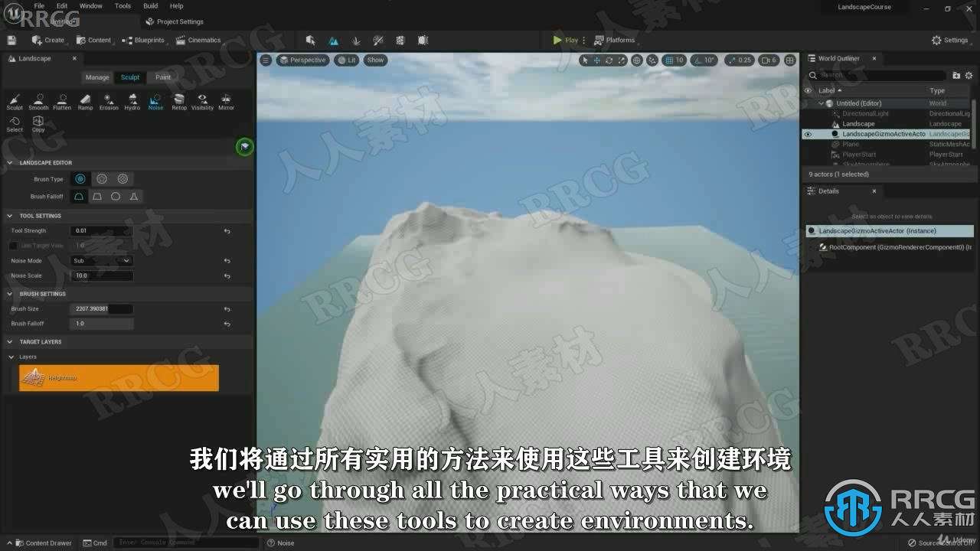Activate the viewport Rotate tool

609,60
